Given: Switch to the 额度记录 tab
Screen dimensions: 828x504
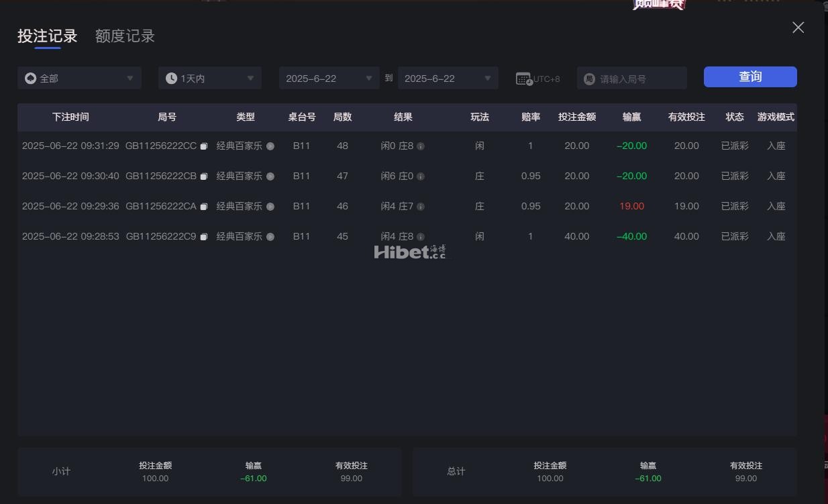Looking at the screenshot, I should pos(125,36).
